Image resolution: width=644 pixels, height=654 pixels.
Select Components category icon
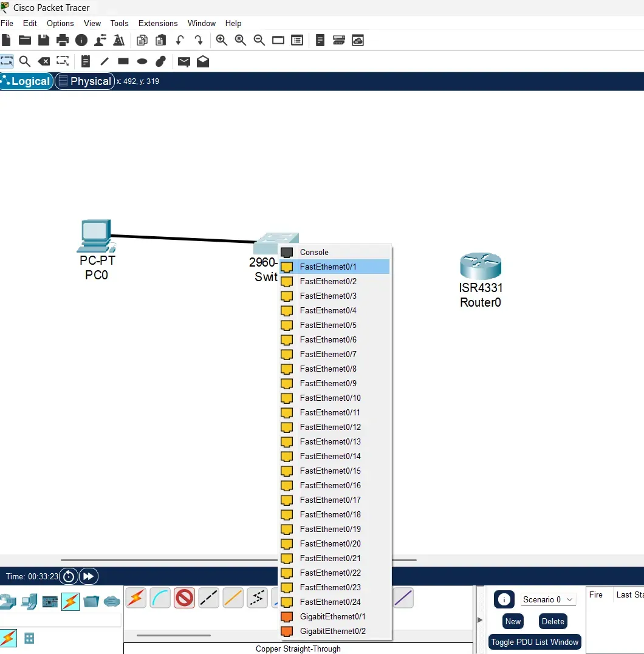click(50, 601)
